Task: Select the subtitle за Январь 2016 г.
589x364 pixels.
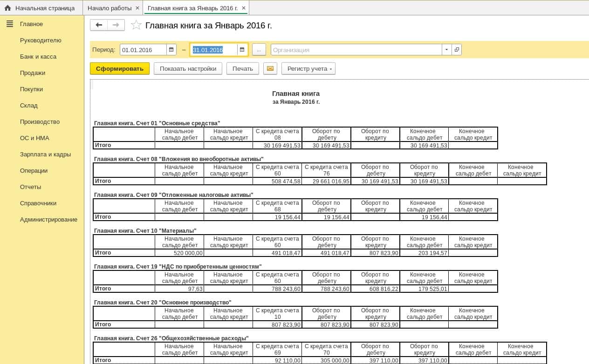Action: point(296,102)
